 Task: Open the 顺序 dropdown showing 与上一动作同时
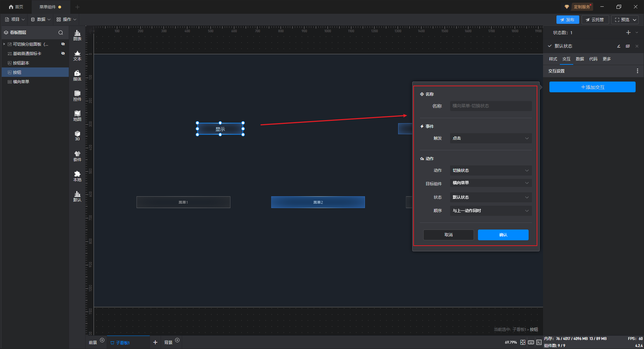(x=490, y=211)
